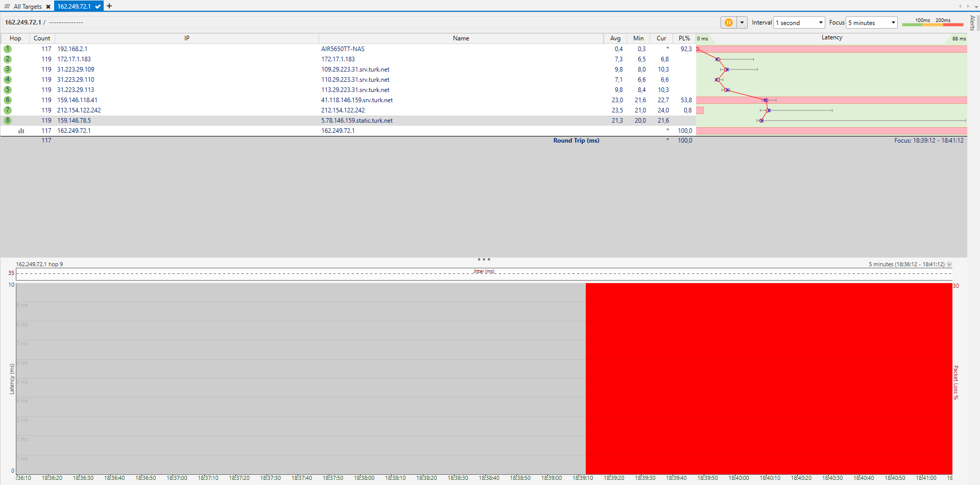Viewport: 980px width, 485px height.
Task: Click the Min column header
Action: 638,38
